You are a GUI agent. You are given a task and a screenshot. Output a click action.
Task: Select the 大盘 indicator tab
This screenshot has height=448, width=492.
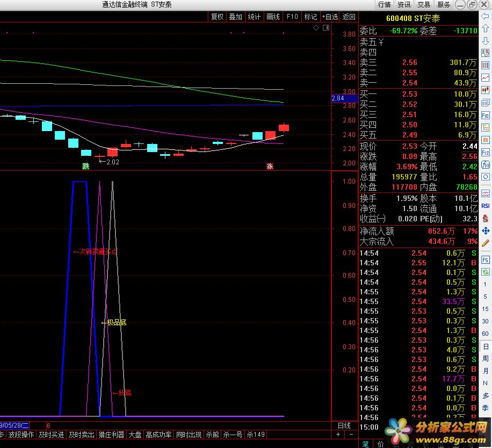click(135, 435)
